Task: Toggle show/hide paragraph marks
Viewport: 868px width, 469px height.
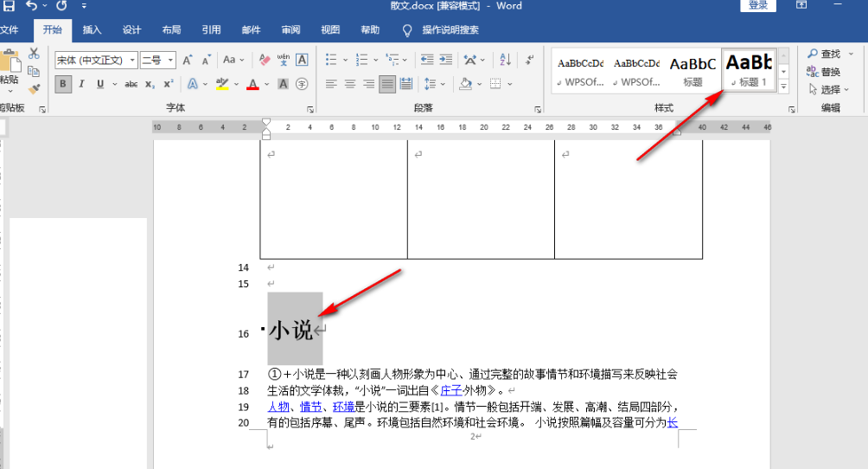Action: (529, 60)
